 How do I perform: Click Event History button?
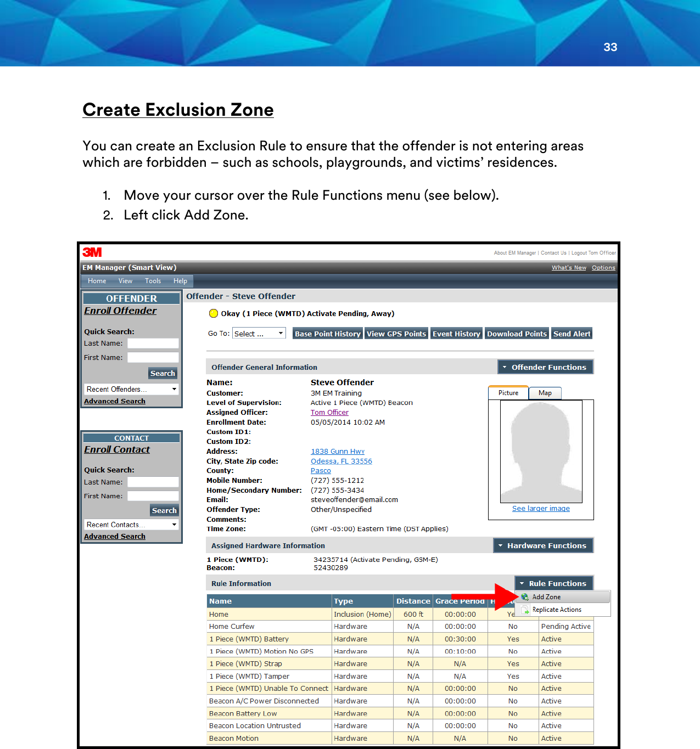456,334
